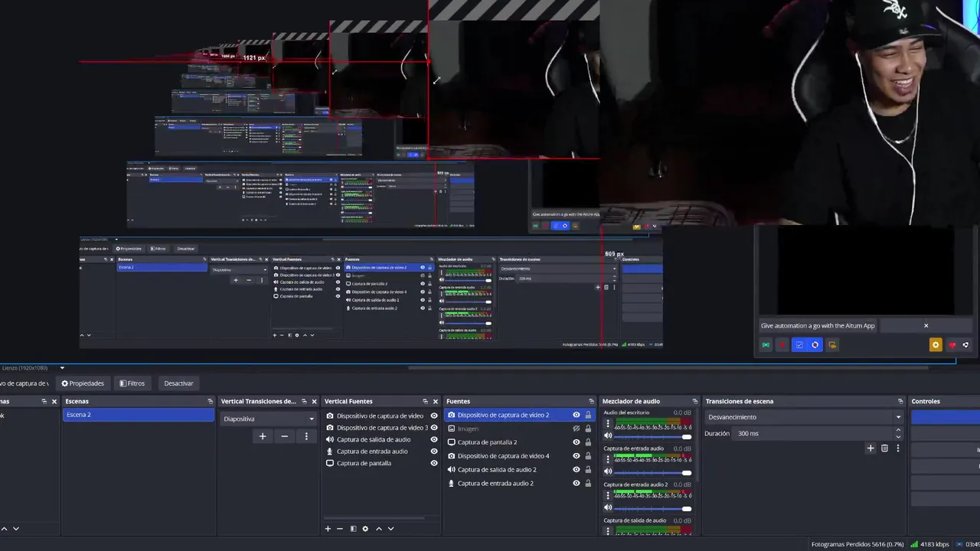The height and width of the screenshot is (551, 980).
Task: Open Audio del escritorio three-dot menu
Action: (608, 423)
